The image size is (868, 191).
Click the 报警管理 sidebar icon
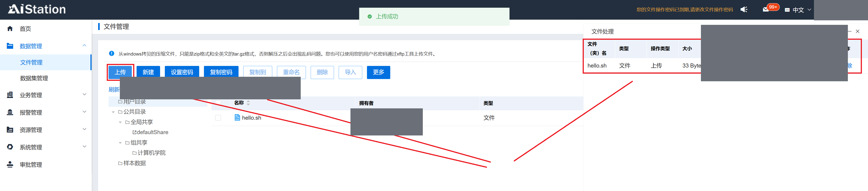[x=10, y=112]
